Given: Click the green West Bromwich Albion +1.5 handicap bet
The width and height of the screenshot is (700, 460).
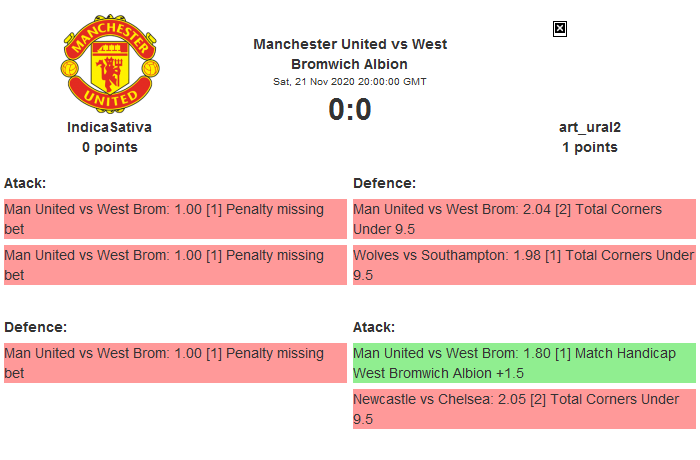Looking at the screenshot, I should click(x=524, y=363).
